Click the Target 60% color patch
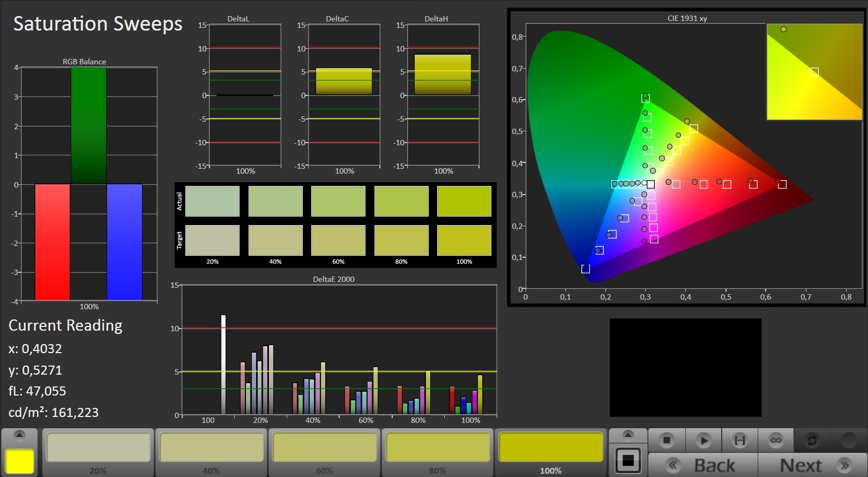Screen dimensions: 868x477 pyautogui.click(x=338, y=240)
